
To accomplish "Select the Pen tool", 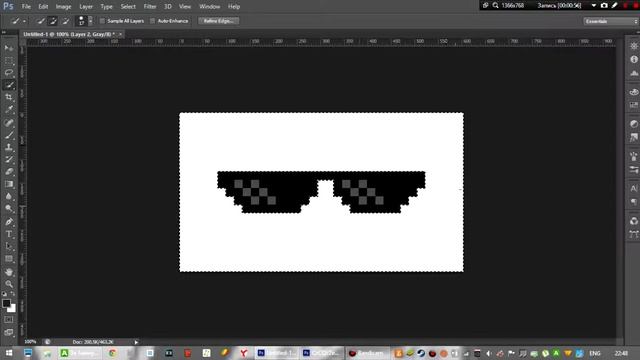I will point(9,222).
